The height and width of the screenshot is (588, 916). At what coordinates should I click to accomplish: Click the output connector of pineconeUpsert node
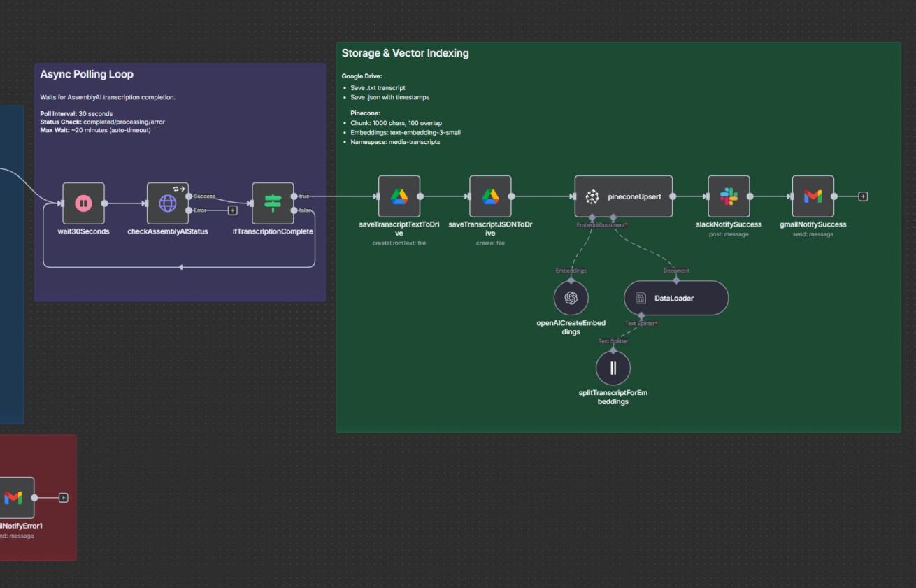(x=673, y=196)
